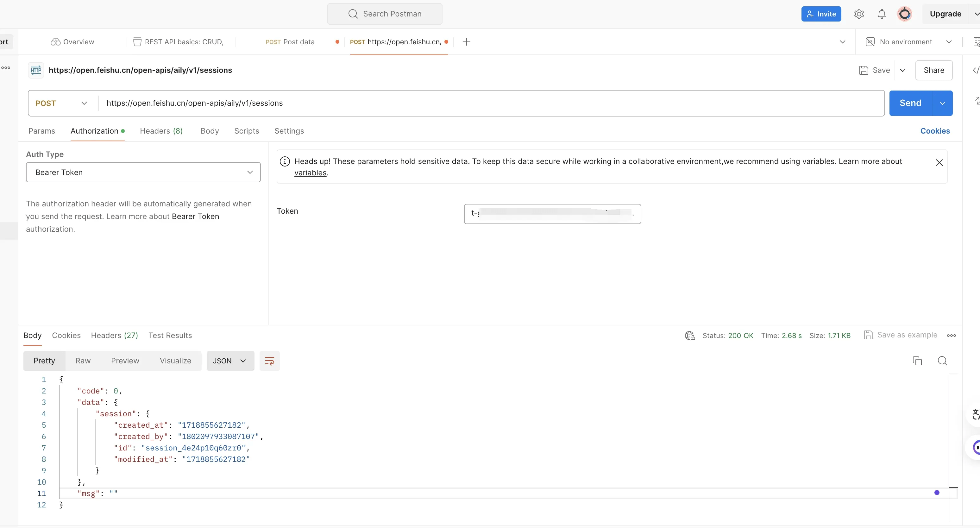Viewport: 980px width, 528px height.
Task: Click the Search Postman field
Action: click(385, 14)
